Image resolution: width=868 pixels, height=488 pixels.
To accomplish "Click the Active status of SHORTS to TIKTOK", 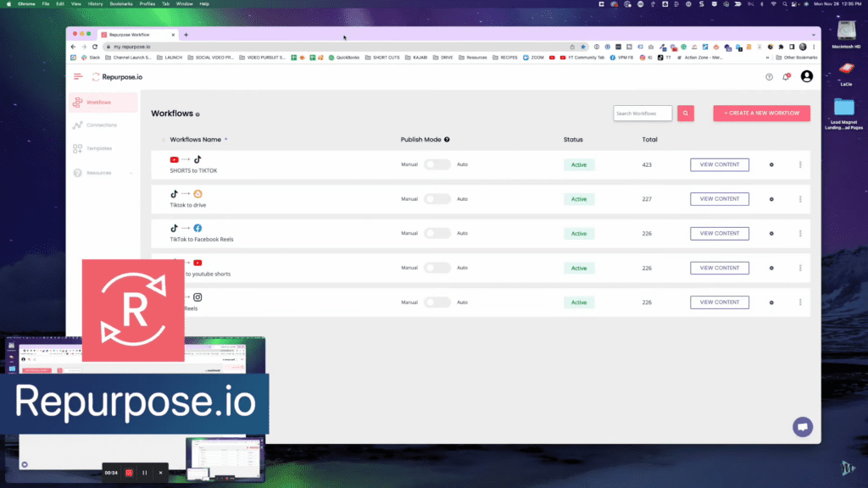I will pyautogui.click(x=578, y=165).
